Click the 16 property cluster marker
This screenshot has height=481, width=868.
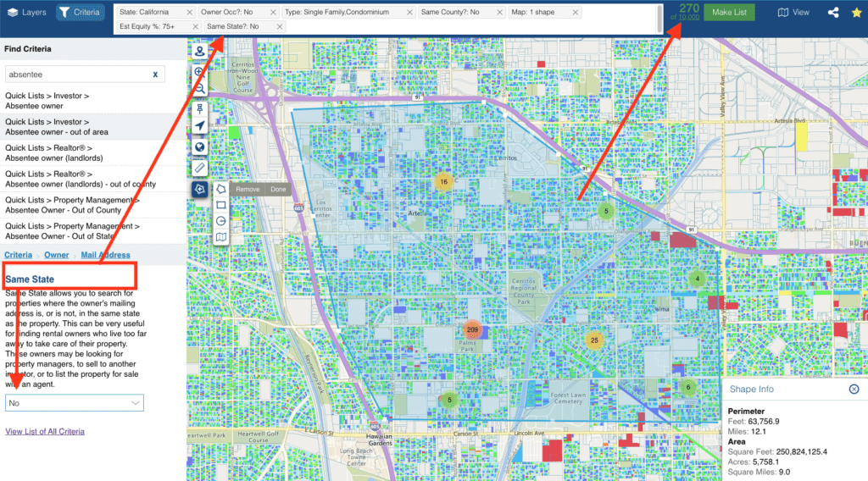pos(443,181)
